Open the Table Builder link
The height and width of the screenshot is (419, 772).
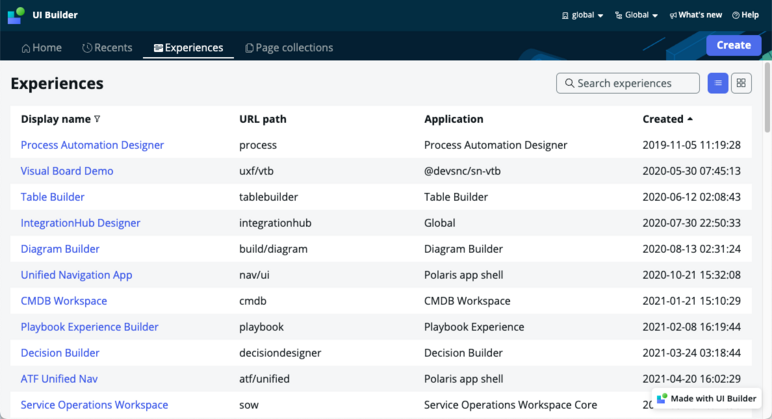(x=52, y=197)
